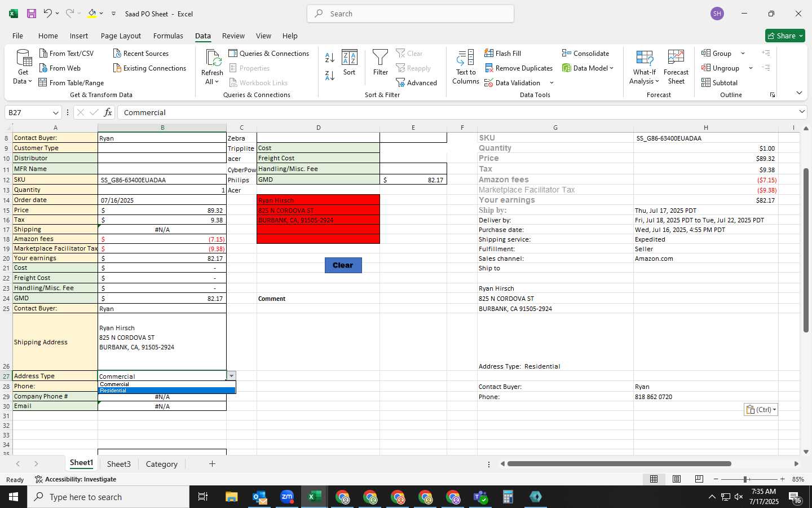This screenshot has width=812, height=508.
Task: Click Remove Duplicates
Action: tap(519, 68)
